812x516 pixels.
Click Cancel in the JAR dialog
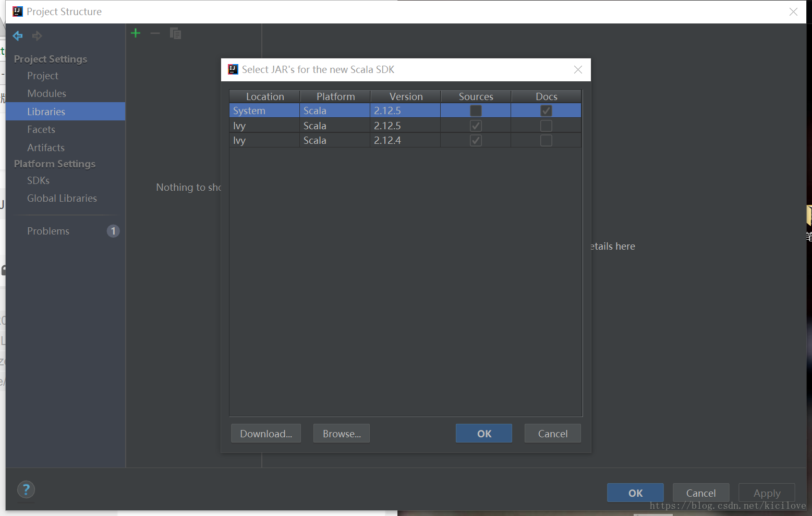coord(553,434)
